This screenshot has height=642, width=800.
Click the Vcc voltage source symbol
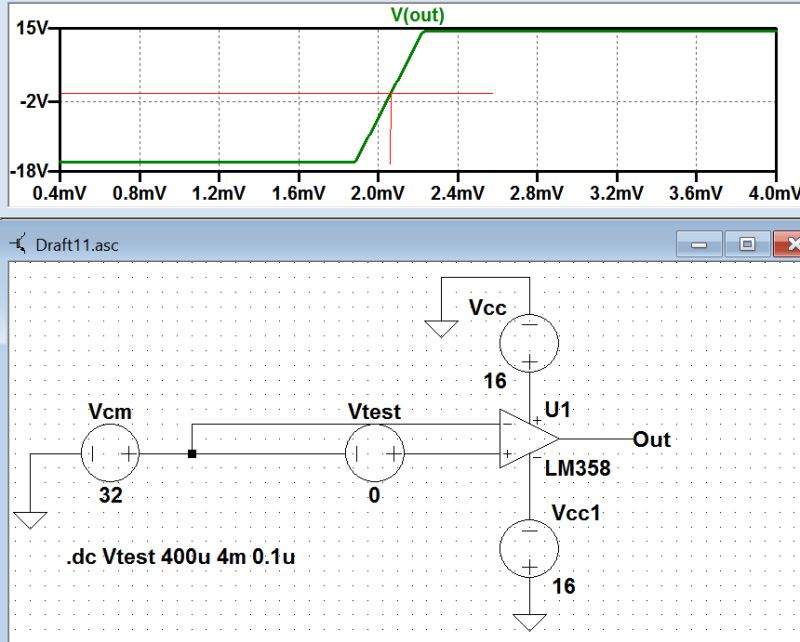pyautogui.click(x=532, y=344)
